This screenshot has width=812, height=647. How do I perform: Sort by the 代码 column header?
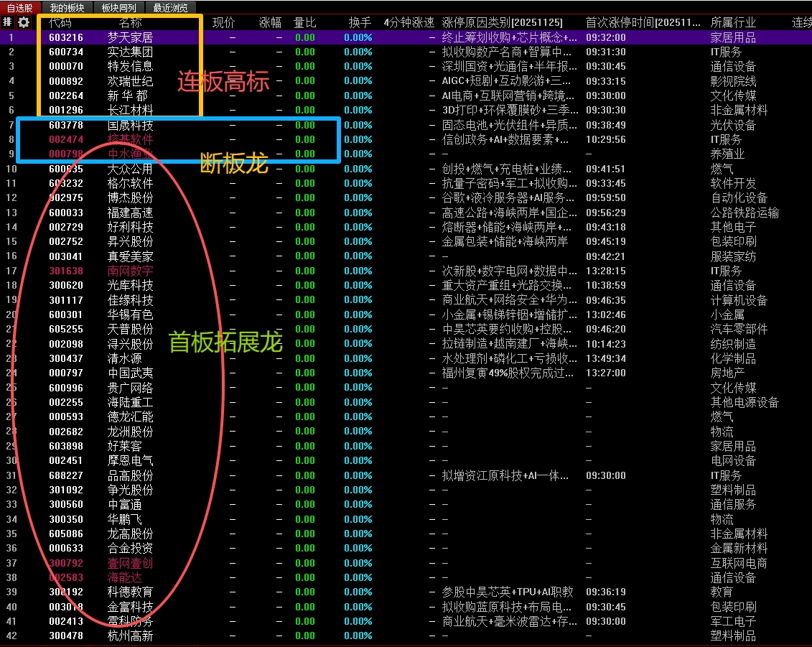(x=60, y=23)
